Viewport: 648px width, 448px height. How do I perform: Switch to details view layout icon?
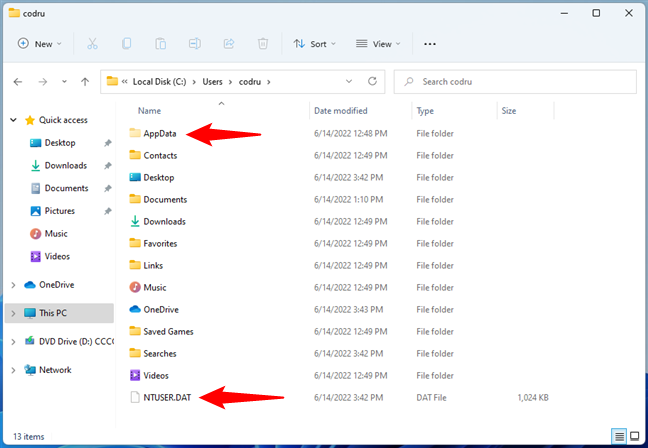[x=619, y=436]
